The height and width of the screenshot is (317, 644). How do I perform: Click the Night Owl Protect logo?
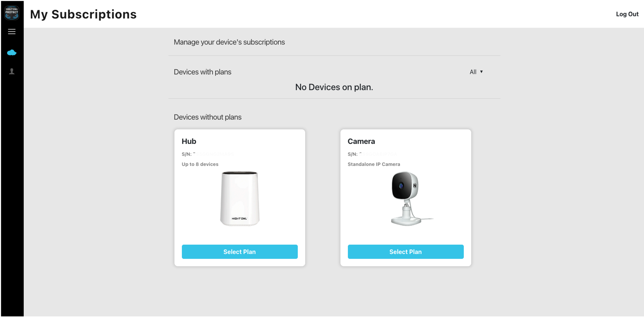click(x=12, y=13)
